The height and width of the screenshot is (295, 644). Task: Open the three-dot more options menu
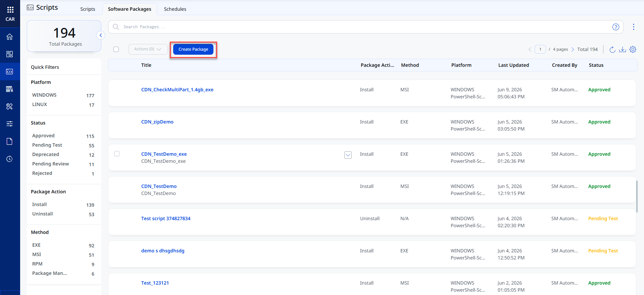pyautogui.click(x=634, y=27)
